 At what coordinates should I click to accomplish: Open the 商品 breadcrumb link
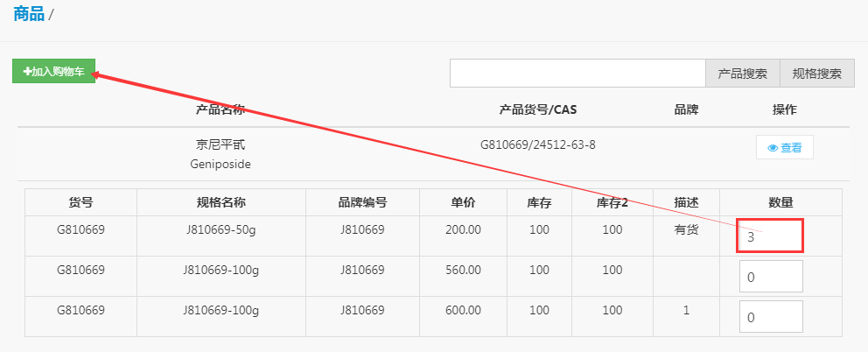click(x=29, y=13)
